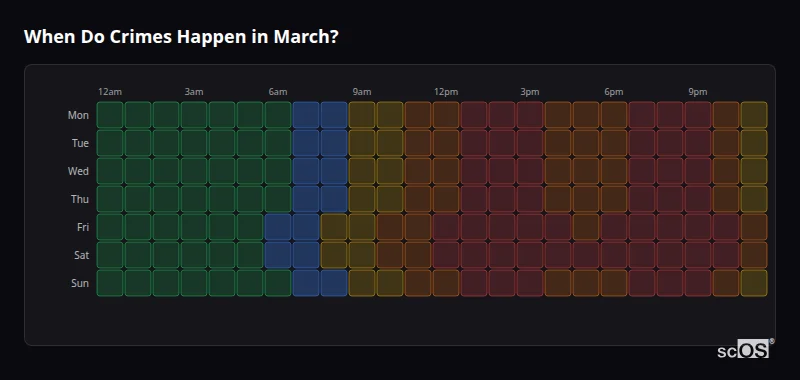Click the 'Tue' row label

pyautogui.click(x=80, y=143)
